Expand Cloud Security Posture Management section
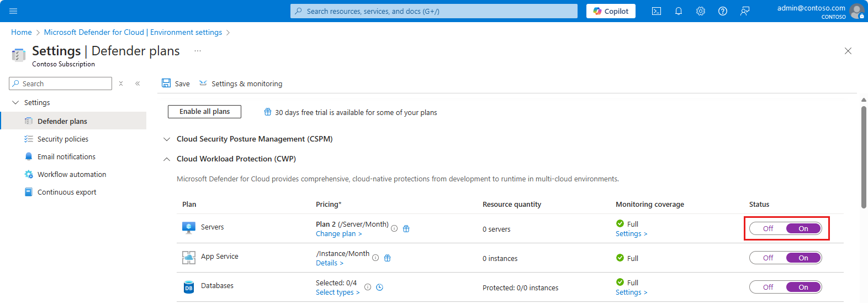The image size is (868, 303). 167,139
